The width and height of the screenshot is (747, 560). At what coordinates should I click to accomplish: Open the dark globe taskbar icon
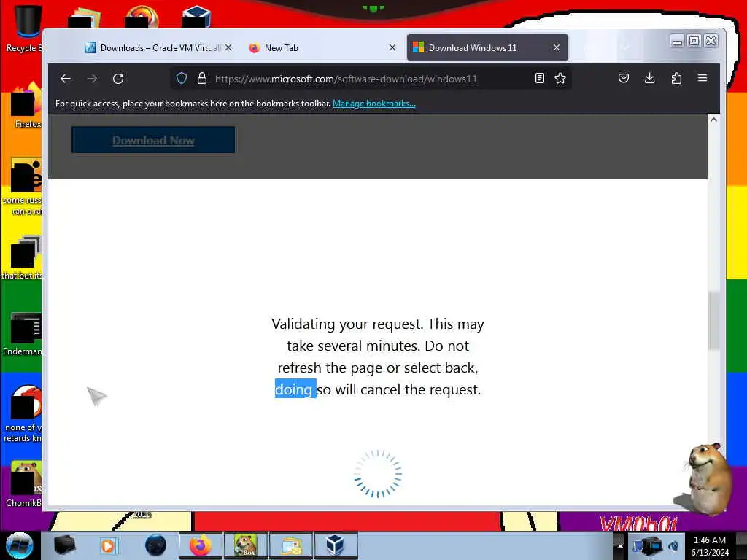[155, 545]
